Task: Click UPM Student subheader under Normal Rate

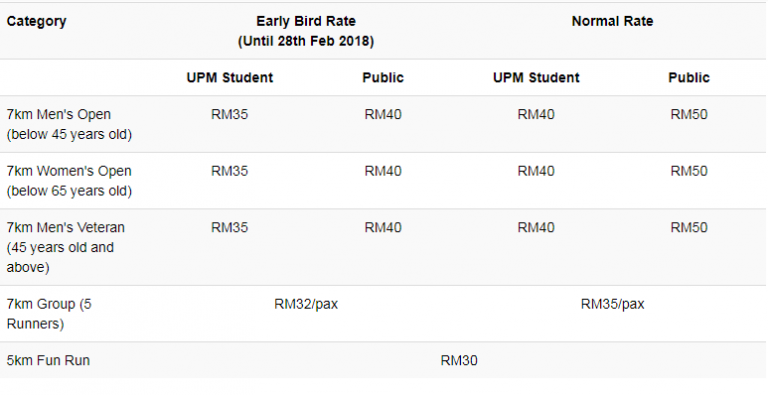Action: 536,78
